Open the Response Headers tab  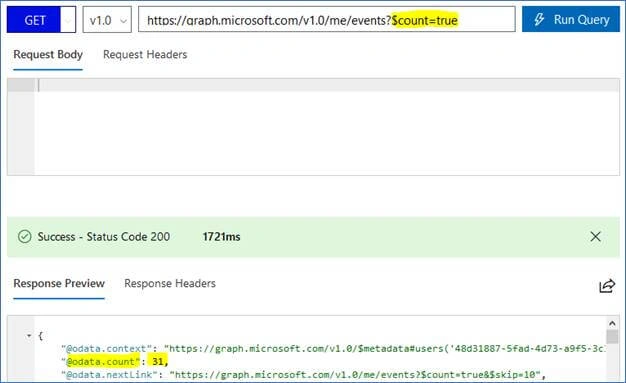pyautogui.click(x=170, y=283)
